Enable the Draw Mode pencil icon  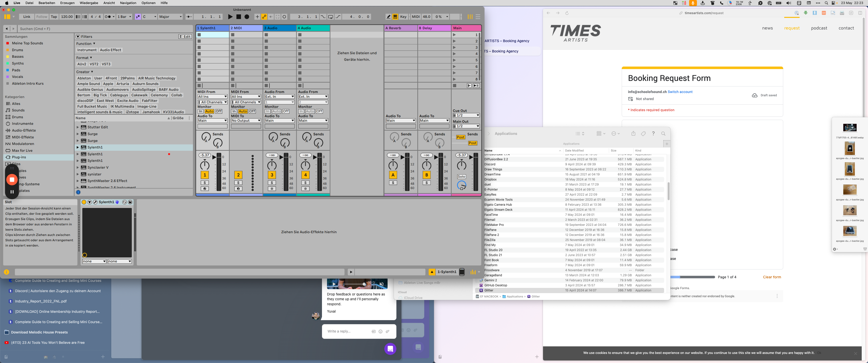(389, 16)
